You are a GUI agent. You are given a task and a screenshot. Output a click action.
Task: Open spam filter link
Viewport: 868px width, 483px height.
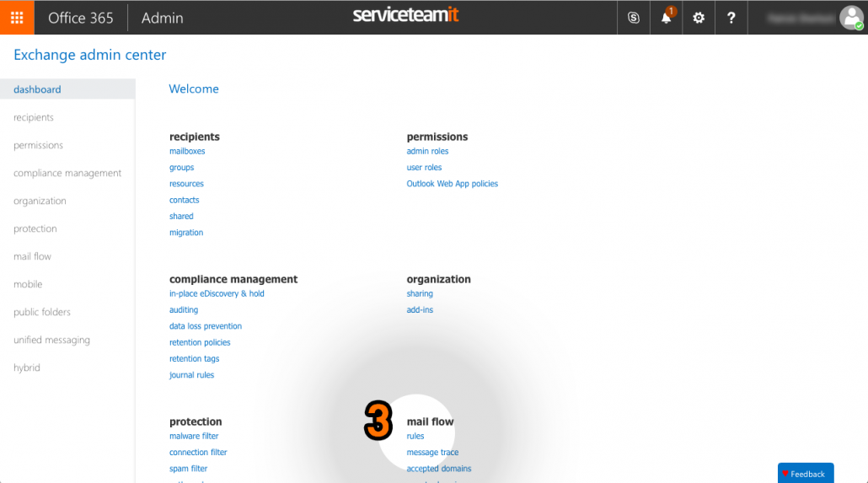pos(188,469)
